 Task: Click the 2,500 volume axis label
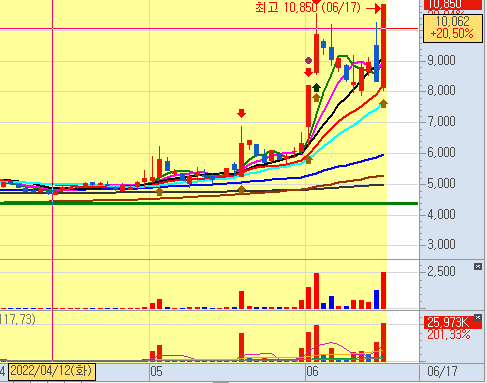[441, 271]
